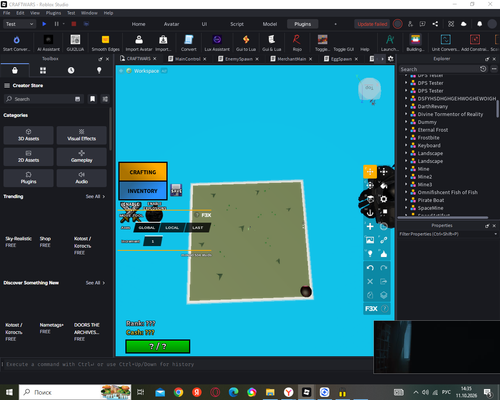Select the F3X Weld link tool
500x400 pixels.
[x=384, y=240]
